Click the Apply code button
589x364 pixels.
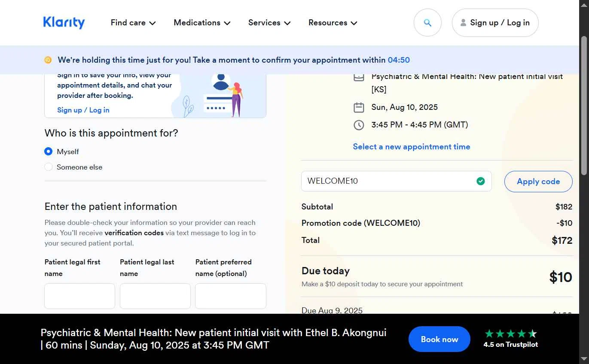point(538,181)
